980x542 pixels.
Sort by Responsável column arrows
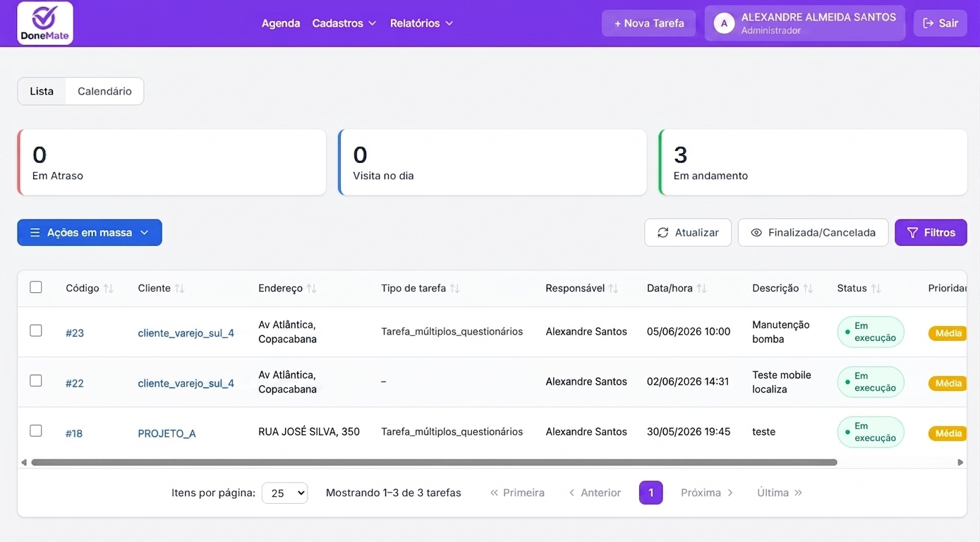click(x=613, y=289)
